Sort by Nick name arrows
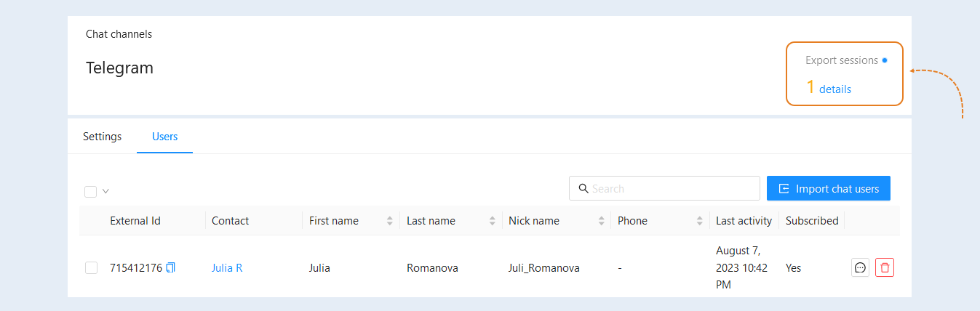Viewport: 980px width, 311px height. click(601, 221)
